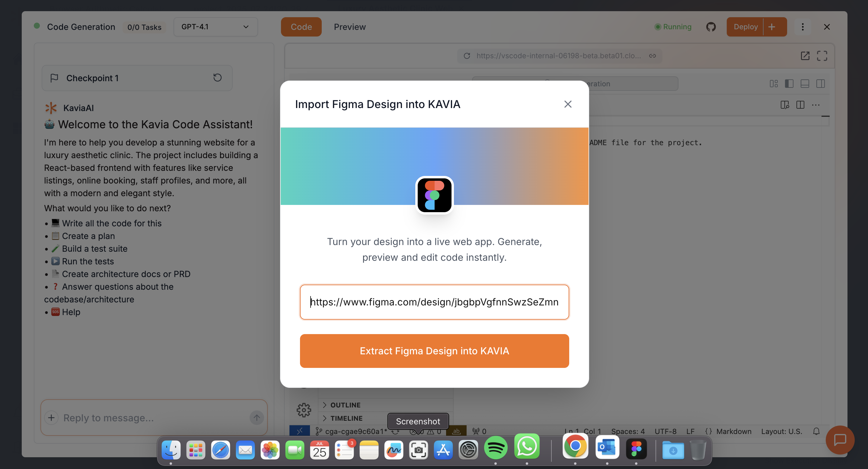
Task: Click the "Code Generation" title
Action: 81,27
